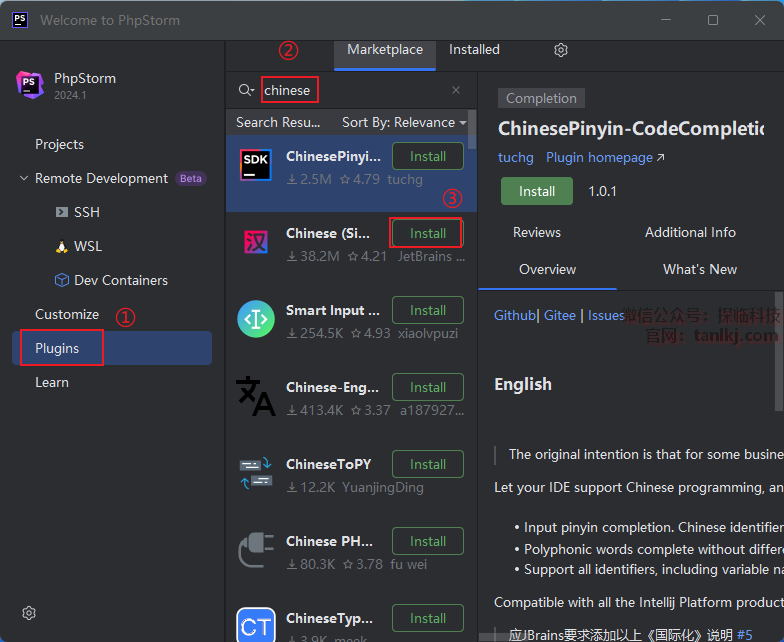Collapse the Remote Development section

[24, 178]
